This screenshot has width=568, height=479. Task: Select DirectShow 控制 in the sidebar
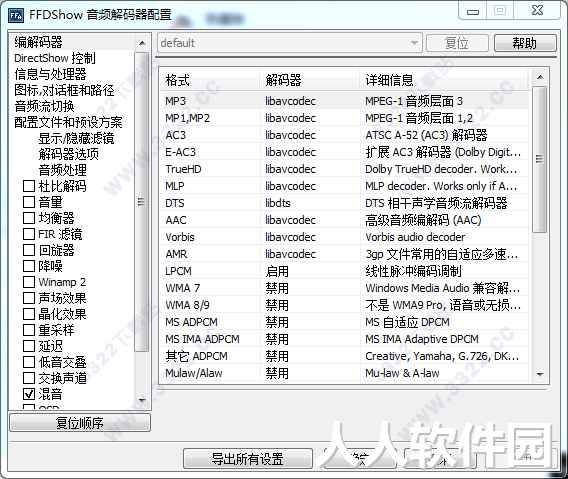pyautogui.click(x=55, y=58)
